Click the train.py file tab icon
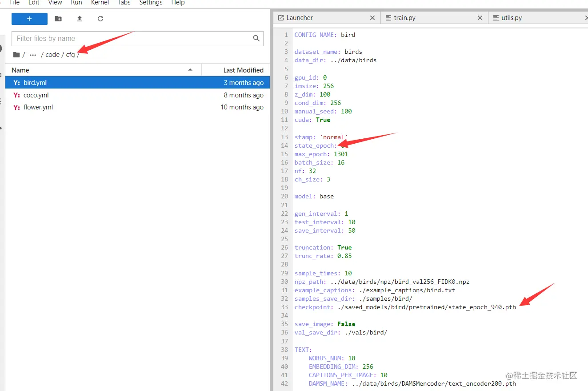 [388, 18]
